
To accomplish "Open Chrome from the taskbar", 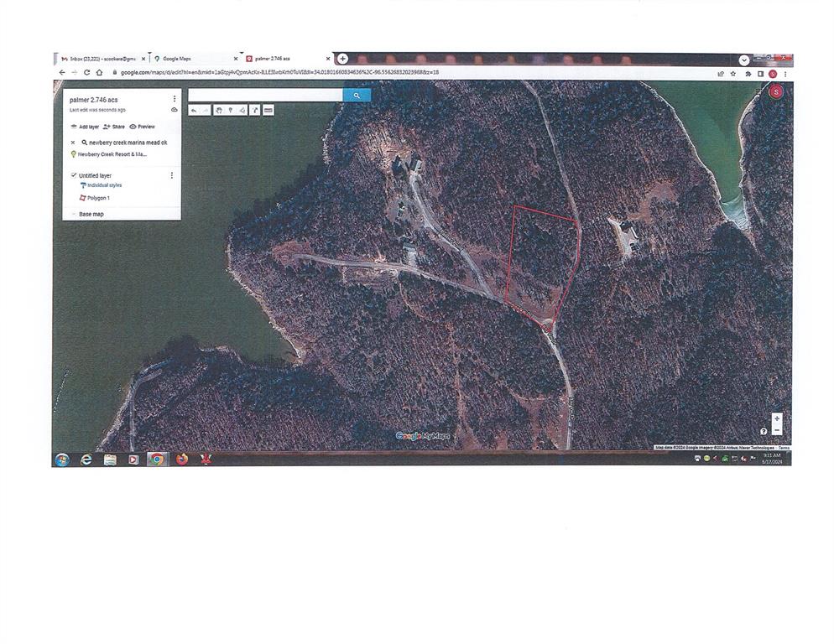I will point(156,459).
